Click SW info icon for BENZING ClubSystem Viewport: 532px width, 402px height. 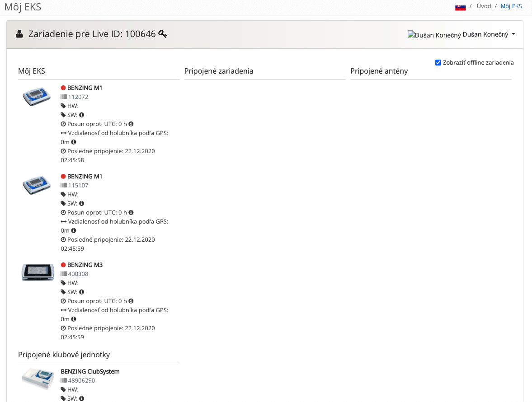(82, 398)
